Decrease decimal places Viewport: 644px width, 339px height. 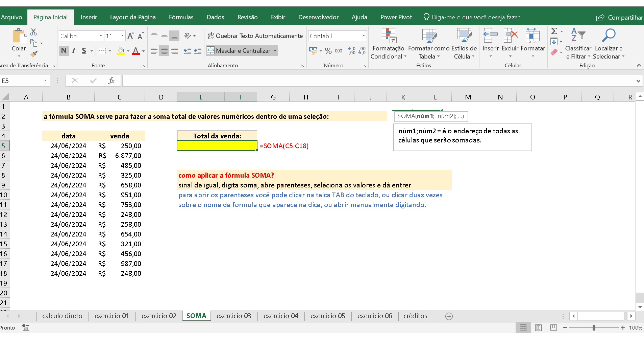(362, 51)
